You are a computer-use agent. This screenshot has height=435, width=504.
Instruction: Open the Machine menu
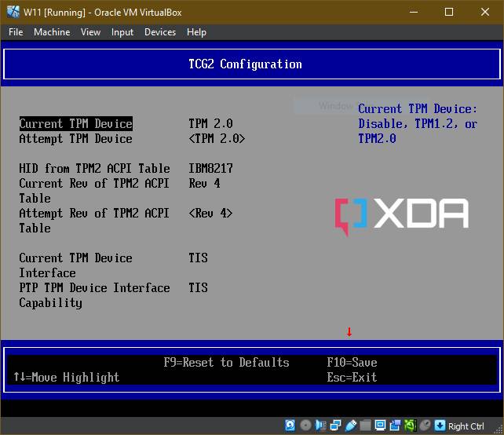(52, 32)
